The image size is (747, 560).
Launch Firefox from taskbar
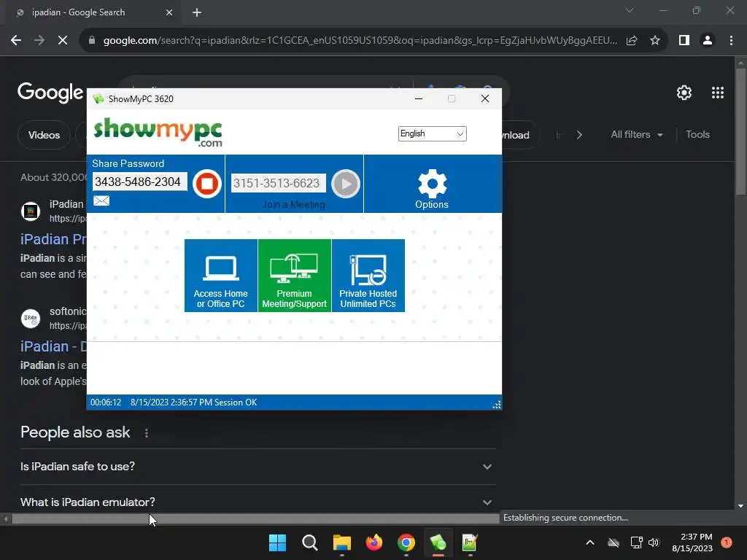pos(374,542)
